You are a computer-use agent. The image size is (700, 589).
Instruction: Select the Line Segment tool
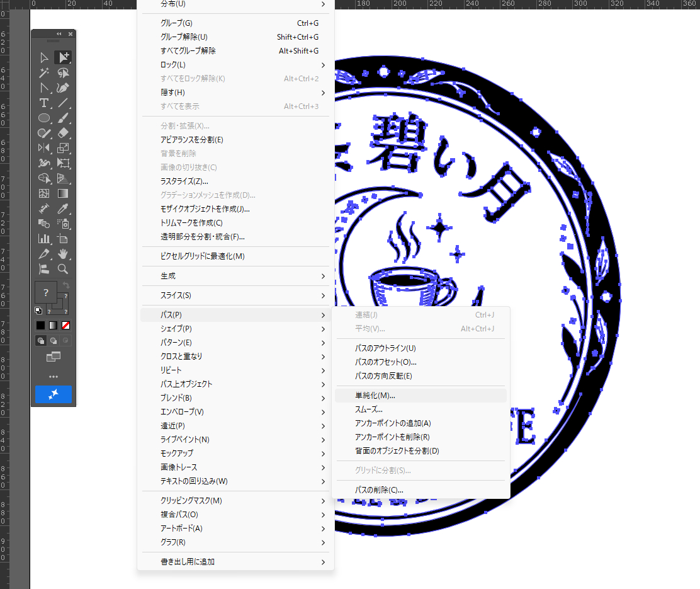[63, 103]
